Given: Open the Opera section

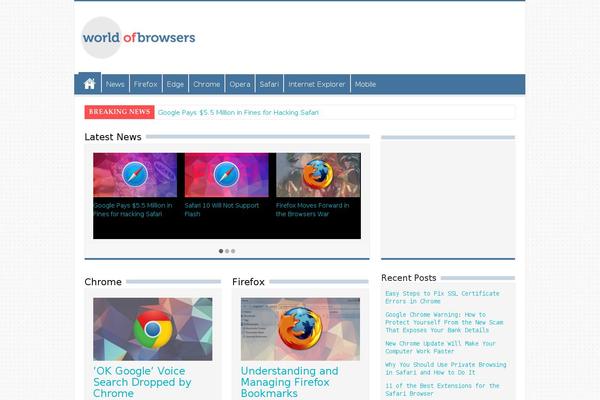Looking at the screenshot, I should click(x=240, y=84).
